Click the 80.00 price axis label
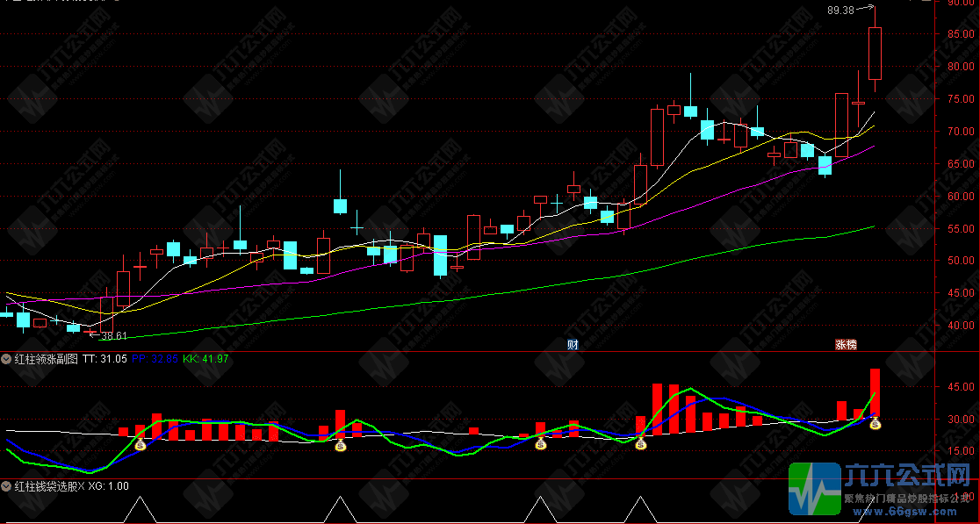The width and height of the screenshot is (980, 524). click(x=960, y=66)
